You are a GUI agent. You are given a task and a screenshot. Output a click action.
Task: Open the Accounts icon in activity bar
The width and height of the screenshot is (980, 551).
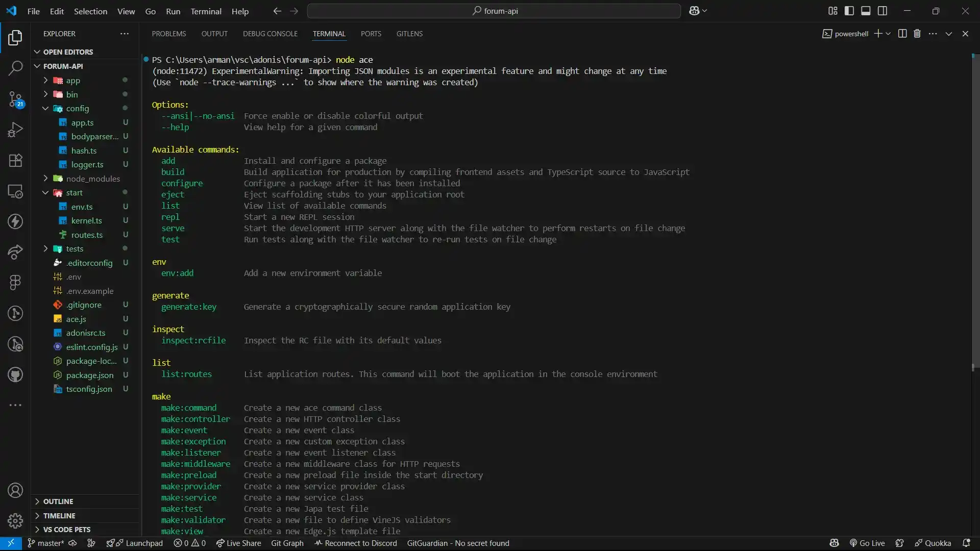click(15, 490)
